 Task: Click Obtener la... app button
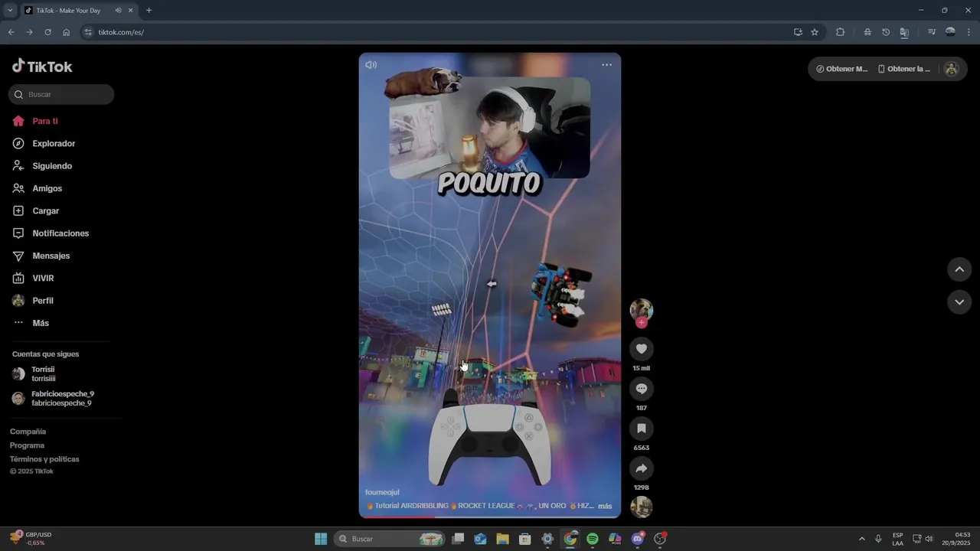903,69
